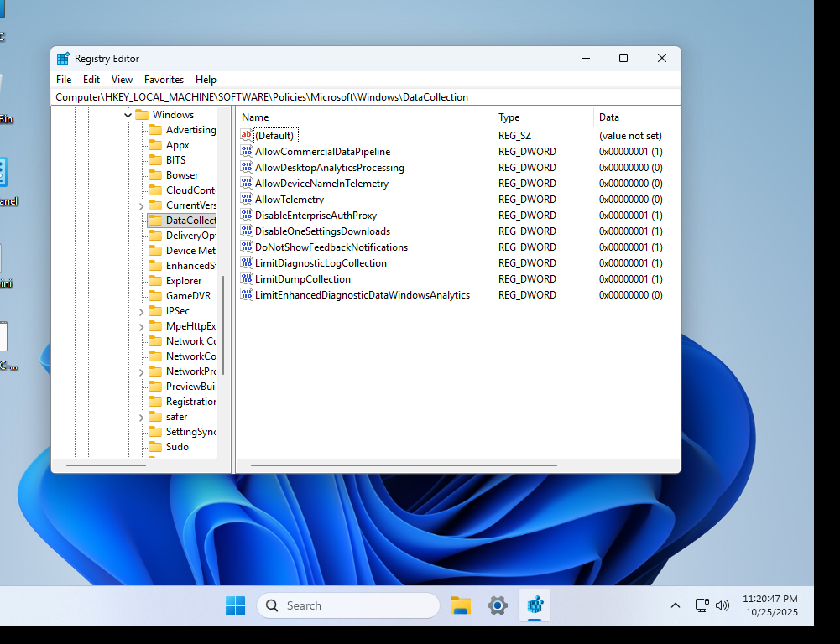Open the File menu
The image size is (840, 644).
[x=64, y=79]
